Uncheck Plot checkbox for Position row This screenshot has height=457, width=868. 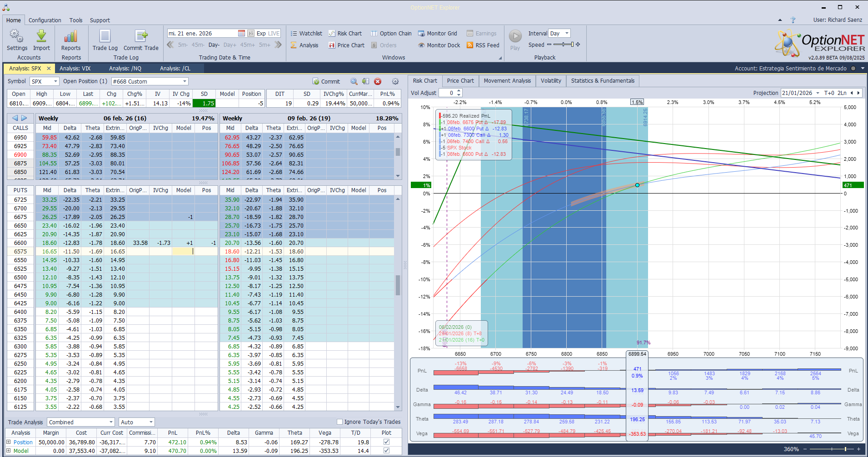(x=386, y=442)
